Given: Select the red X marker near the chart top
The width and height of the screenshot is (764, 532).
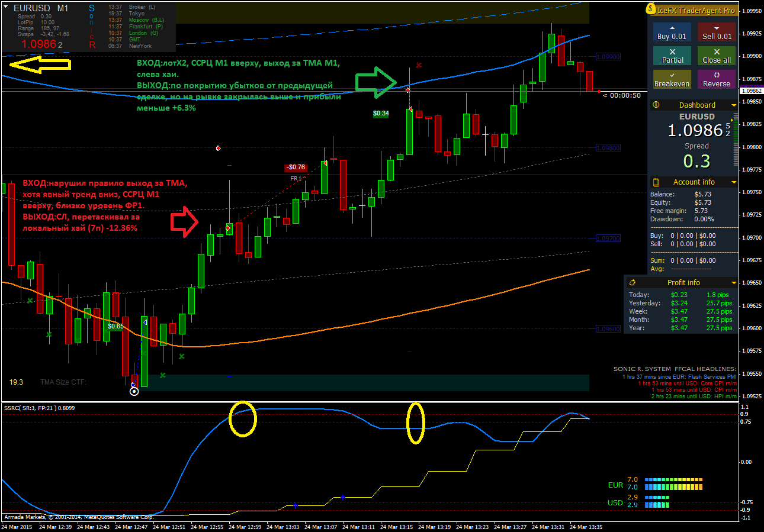Looking at the screenshot, I should tap(419, 65).
